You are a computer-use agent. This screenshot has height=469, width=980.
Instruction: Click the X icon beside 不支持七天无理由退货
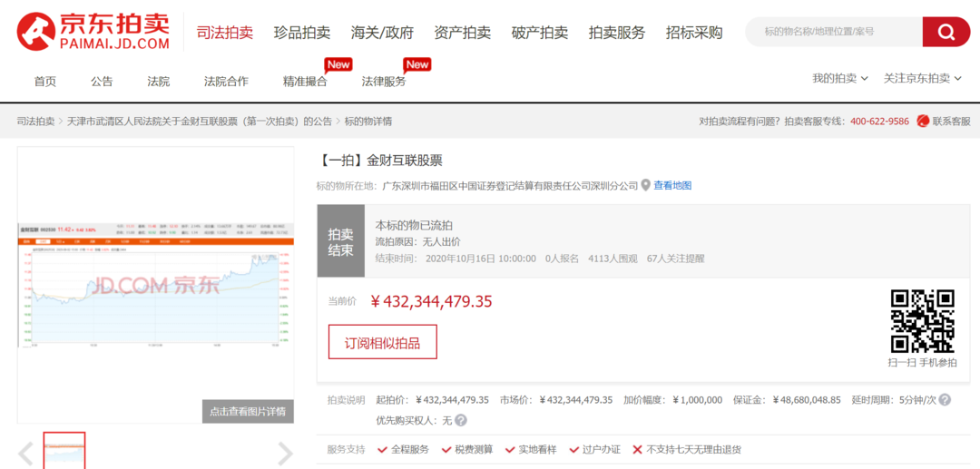[638, 450]
